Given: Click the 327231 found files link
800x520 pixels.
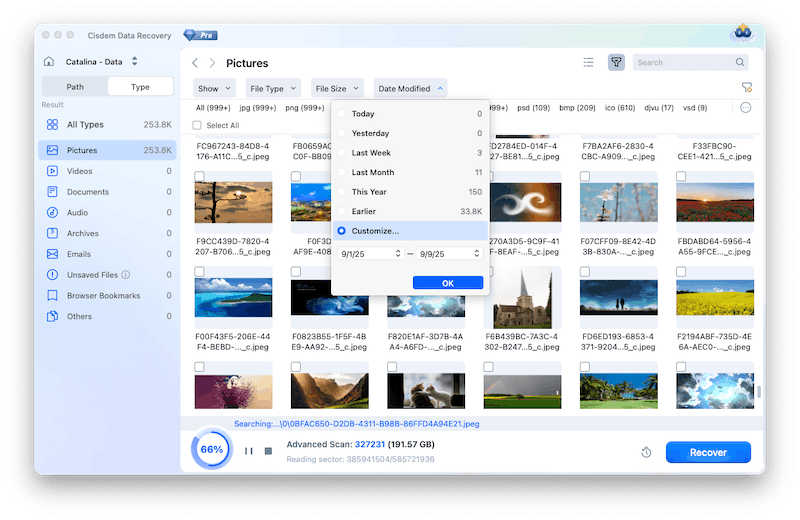Looking at the screenshot, I should coord(370,444).
